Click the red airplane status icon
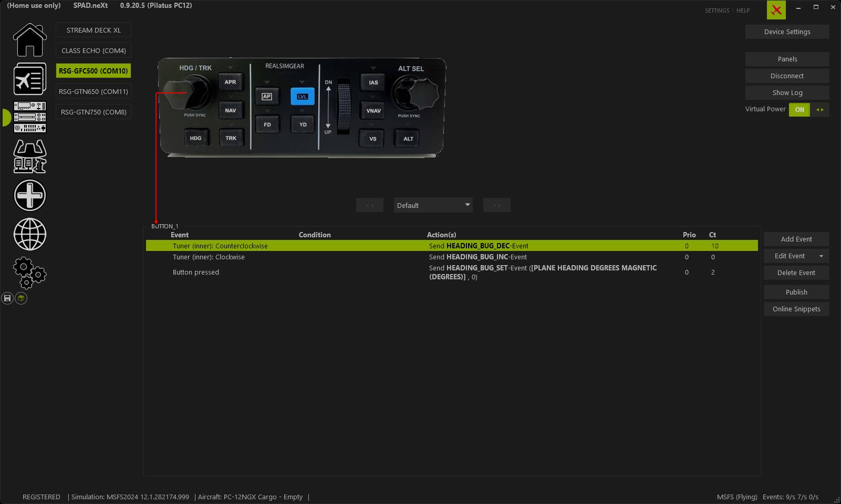 click(776, 10)
